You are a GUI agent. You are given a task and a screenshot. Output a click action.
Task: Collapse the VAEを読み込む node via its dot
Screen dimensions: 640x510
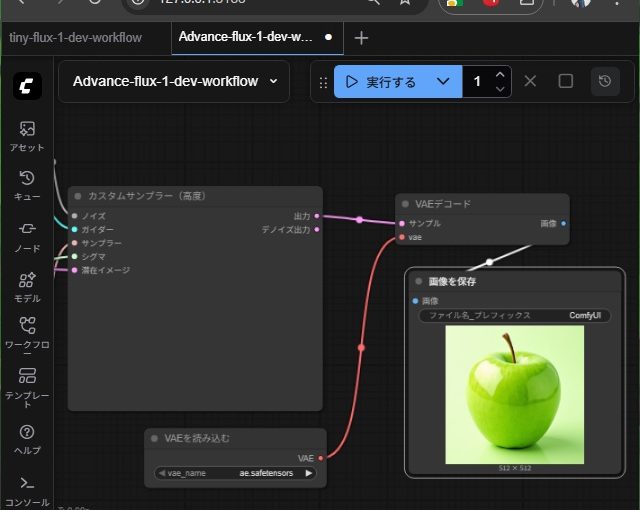pyautogui.click(x=154, y=438)
